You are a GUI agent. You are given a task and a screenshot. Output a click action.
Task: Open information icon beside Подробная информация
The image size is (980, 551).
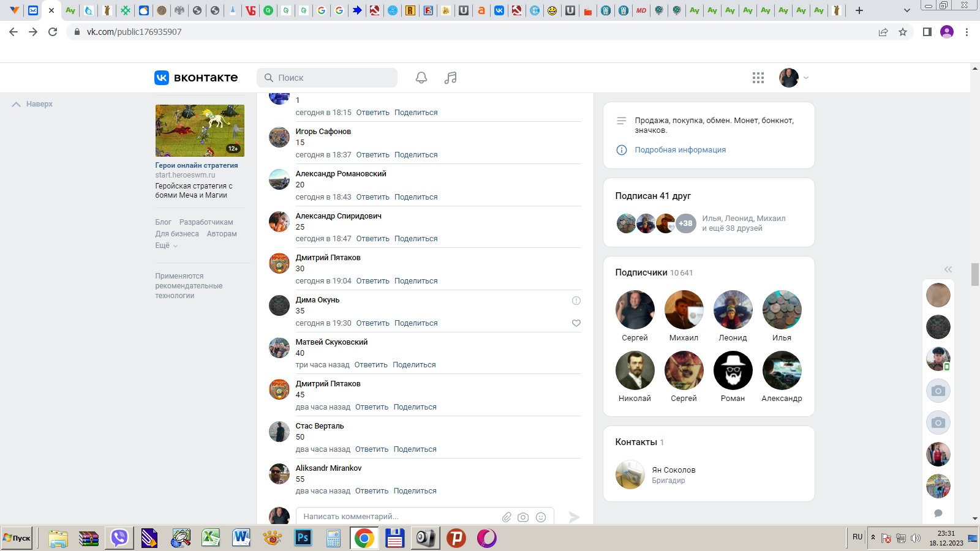click(x=622, y=150)
